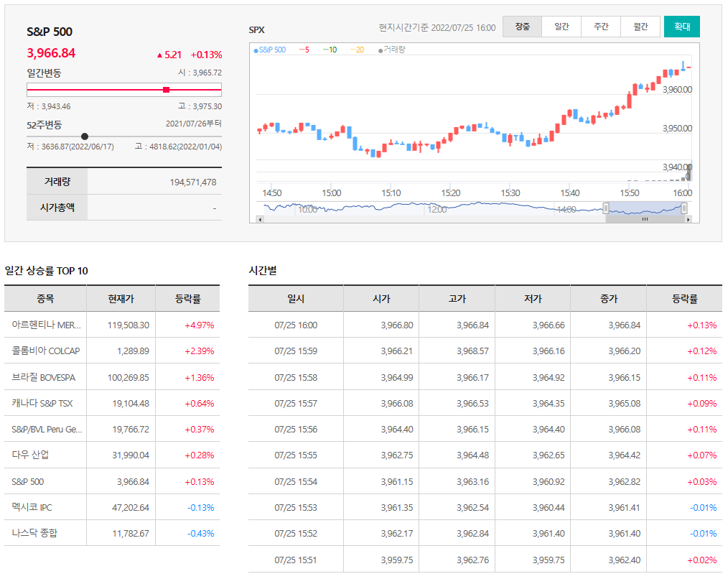728x579 pixels.
Task: Click the 현재가 column header
Action: pyautogui.click(x=121, y=299)
